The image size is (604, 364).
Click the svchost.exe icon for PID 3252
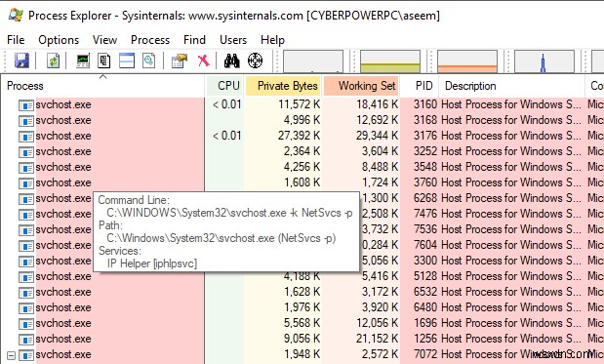click(x=26, y=152)
